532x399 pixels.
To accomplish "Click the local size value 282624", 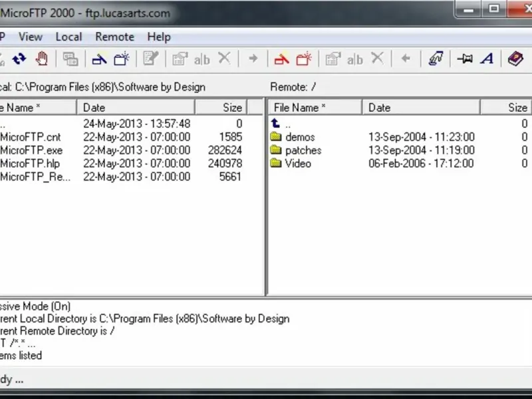I will pyautogui.click(x=225, y=150).
